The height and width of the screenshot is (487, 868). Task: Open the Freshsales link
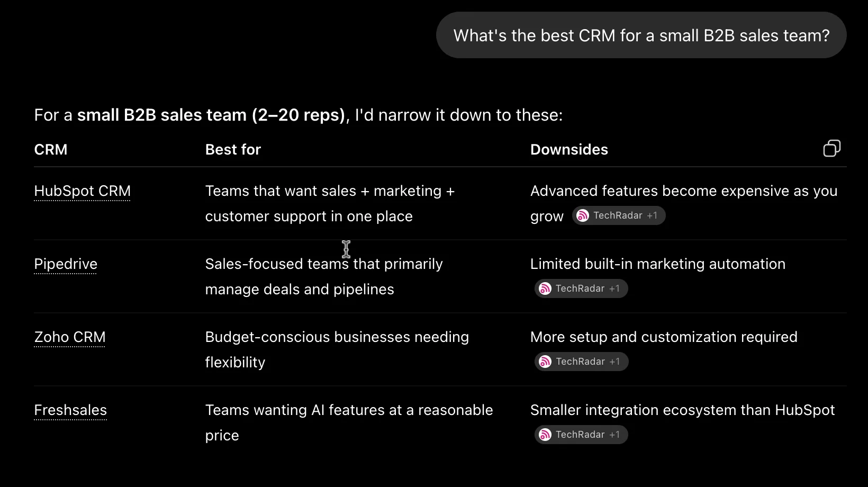70,410
